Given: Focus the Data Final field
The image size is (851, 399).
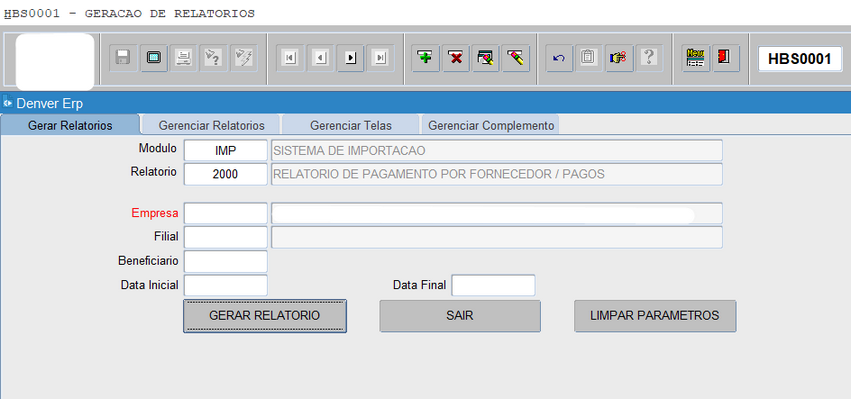Looking at the screenshot, I should pyautogui.click(x=493, y=285).
